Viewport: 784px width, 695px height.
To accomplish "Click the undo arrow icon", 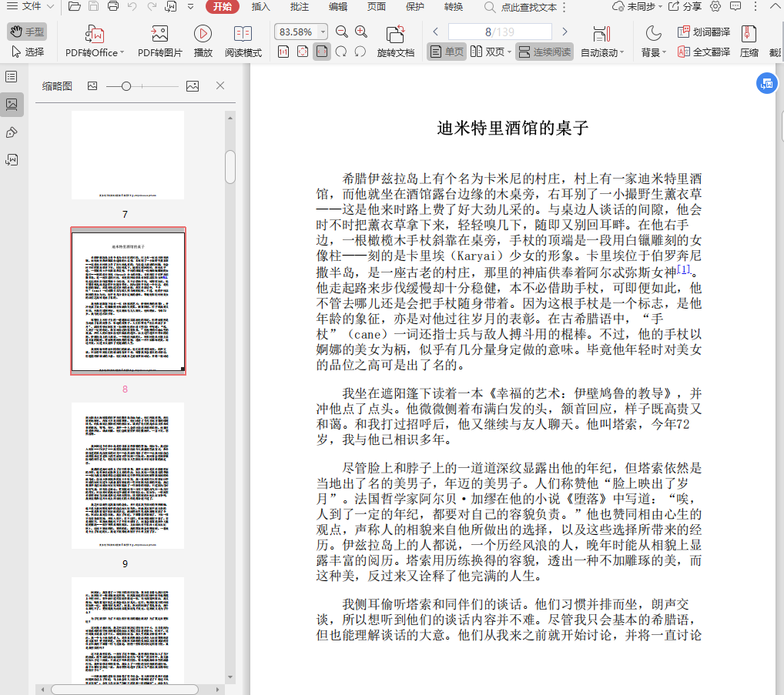I will [132, 6].
